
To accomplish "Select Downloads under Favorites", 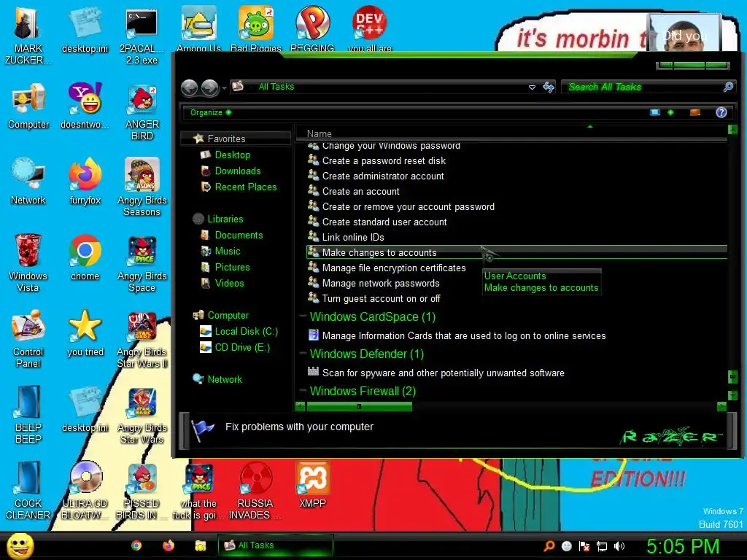I will [x=238, y=171].
